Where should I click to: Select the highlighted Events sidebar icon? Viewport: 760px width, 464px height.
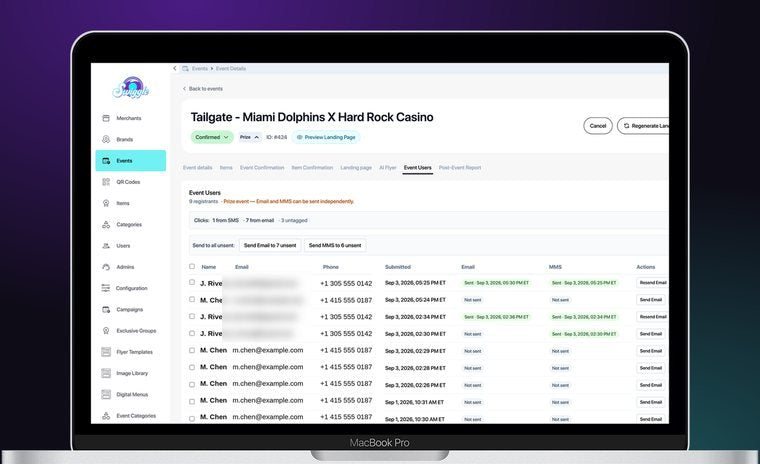pos(106,160)
